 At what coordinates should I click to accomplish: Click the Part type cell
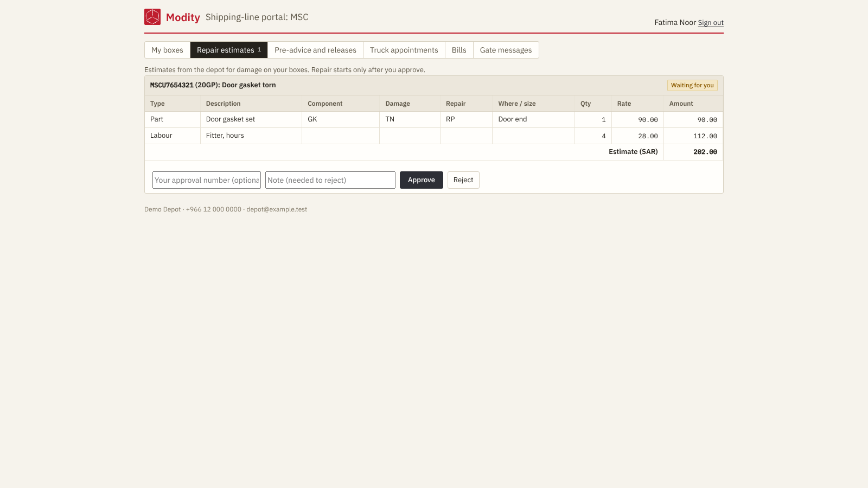[173, 119]
